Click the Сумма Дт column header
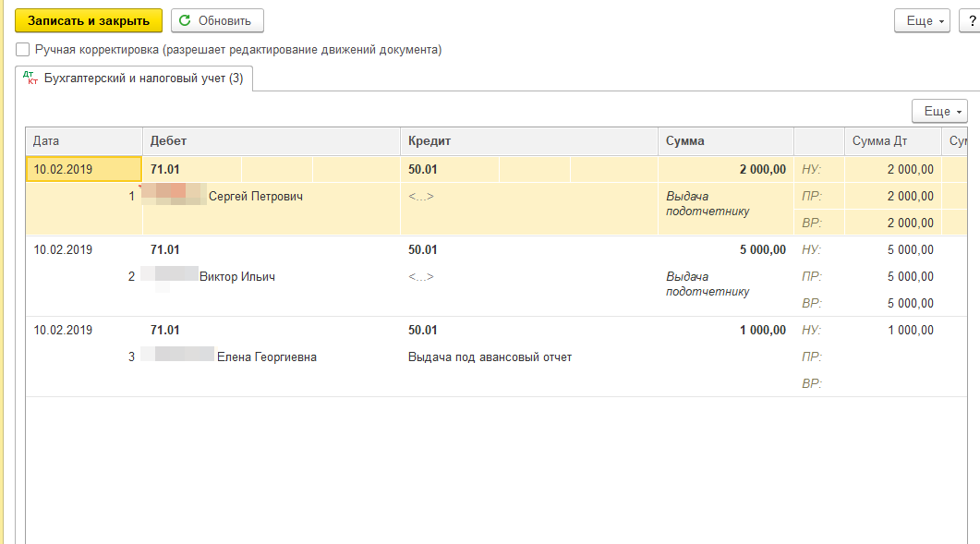 (892, 141)
